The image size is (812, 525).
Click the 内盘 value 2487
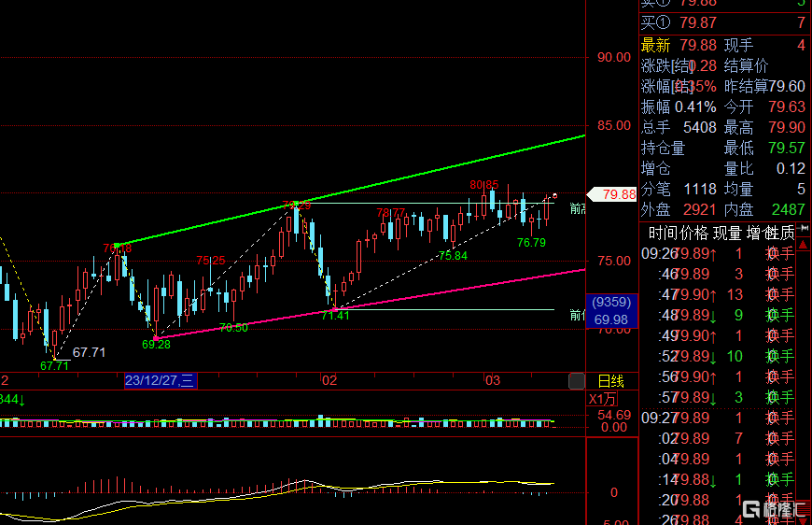coord(788,209)
